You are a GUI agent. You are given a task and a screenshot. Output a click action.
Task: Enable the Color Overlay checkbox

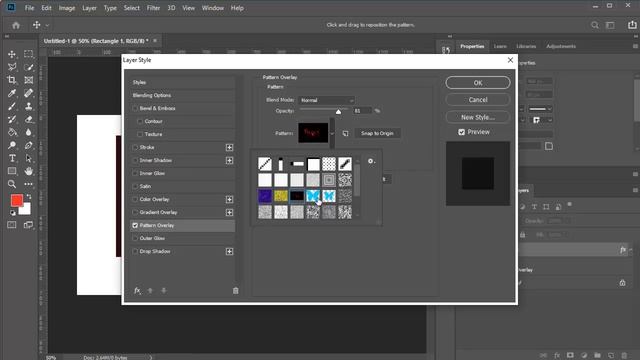[x=135, y=200]
